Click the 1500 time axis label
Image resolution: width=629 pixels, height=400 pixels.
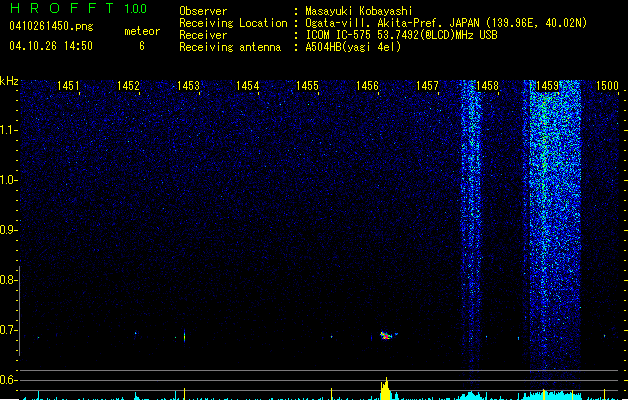607,86
